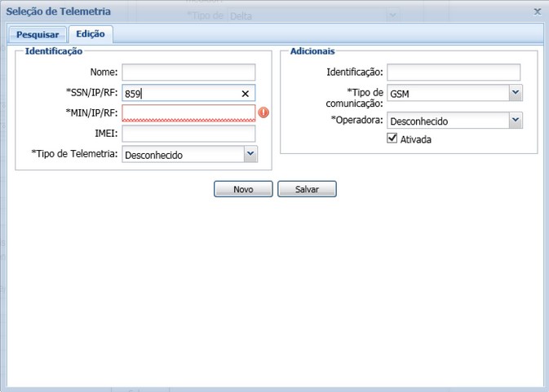Expand the Tipo de Telemetria dropdown
Screen dimensions: 549x392
[250, 154]
